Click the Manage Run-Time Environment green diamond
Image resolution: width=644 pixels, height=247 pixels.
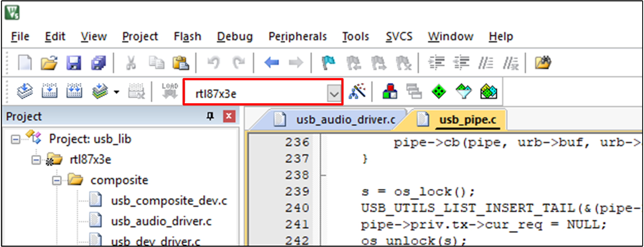[439, 91]
